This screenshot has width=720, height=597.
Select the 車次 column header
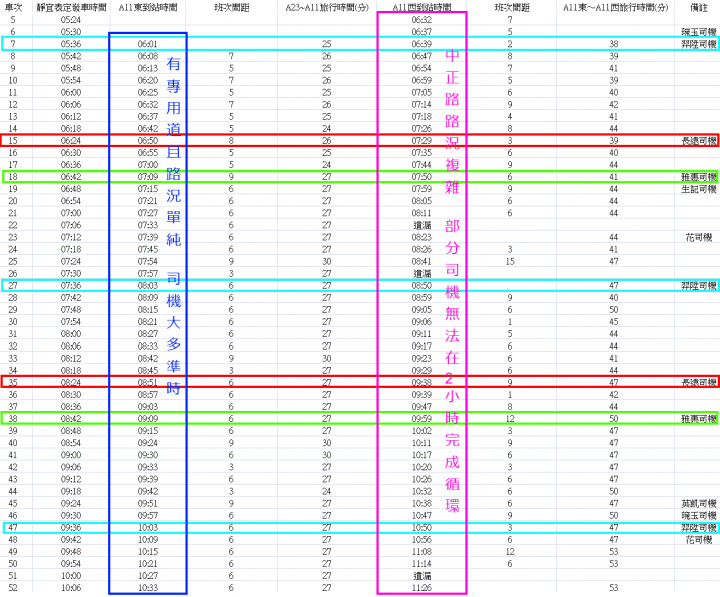(x=13, y=8)
